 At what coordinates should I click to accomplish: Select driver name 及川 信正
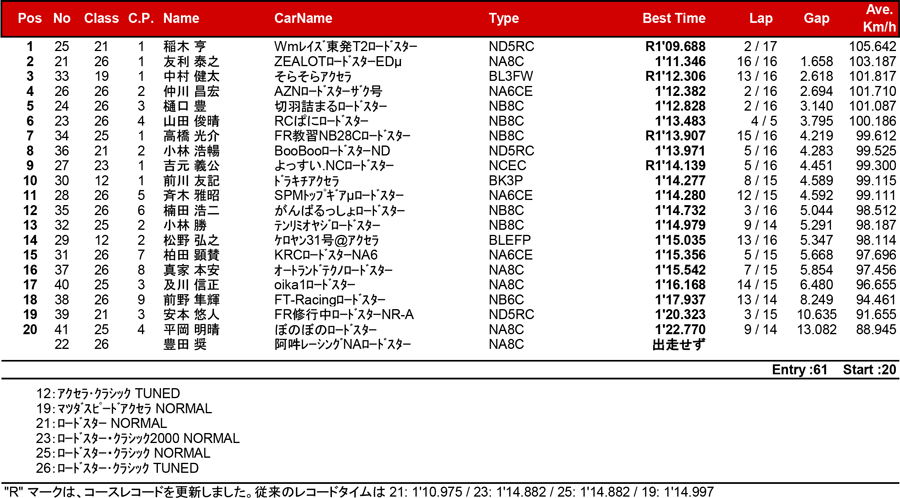tap(191, 285)
